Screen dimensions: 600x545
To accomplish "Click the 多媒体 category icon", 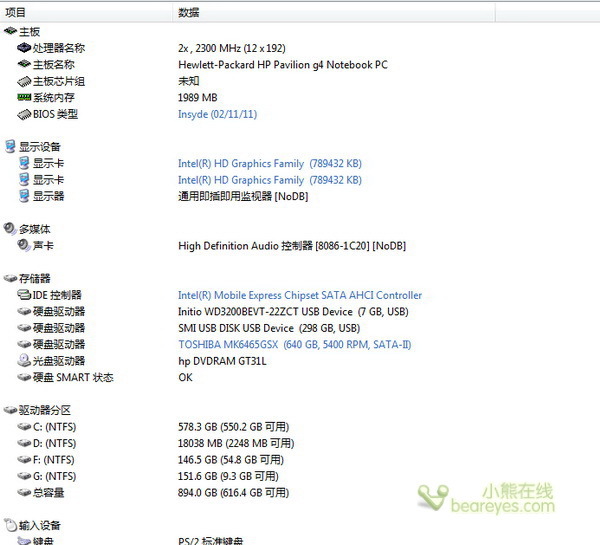I will [x=10, y=228].
